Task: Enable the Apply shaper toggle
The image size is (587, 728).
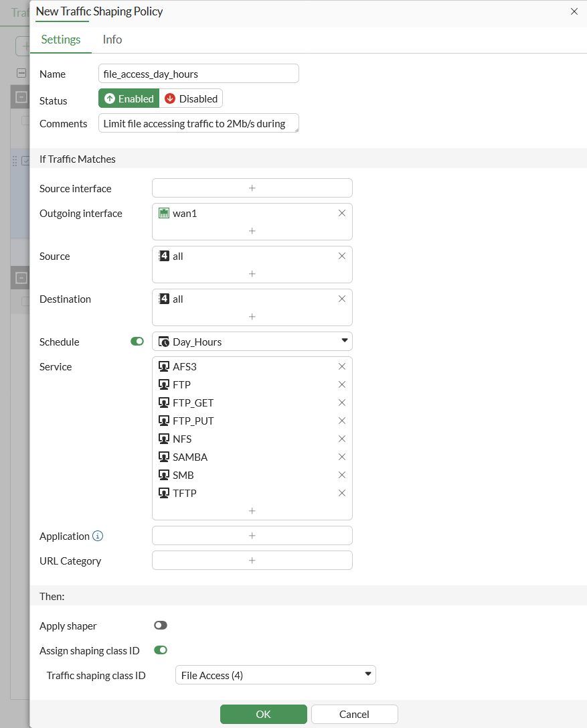Action: 160,625
